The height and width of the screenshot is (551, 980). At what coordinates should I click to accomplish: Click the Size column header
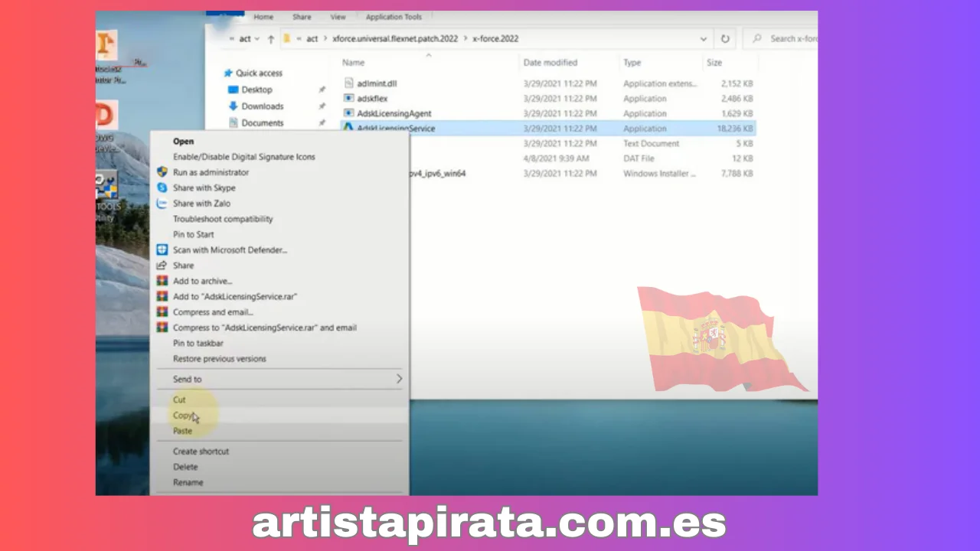click(714, 63)
